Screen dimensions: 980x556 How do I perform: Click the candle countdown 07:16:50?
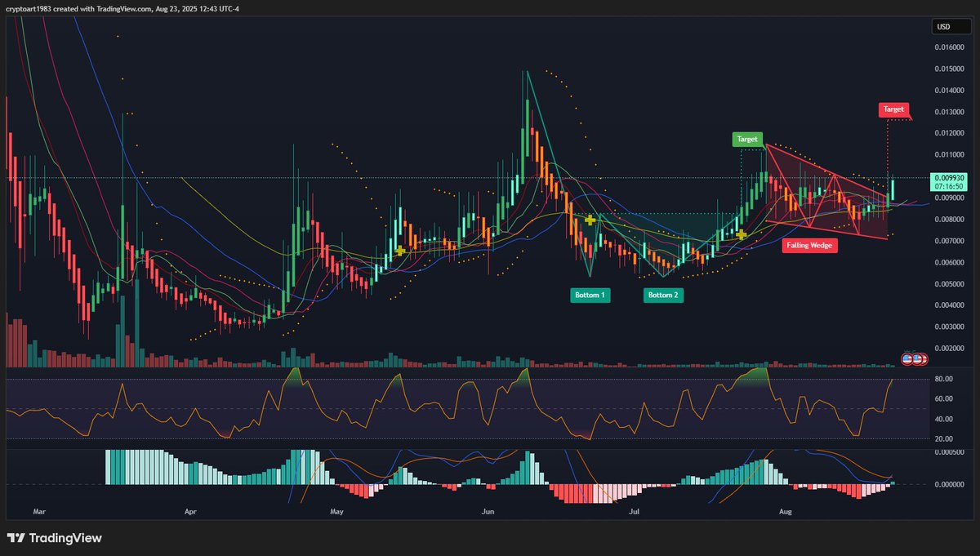pos(951,187)
